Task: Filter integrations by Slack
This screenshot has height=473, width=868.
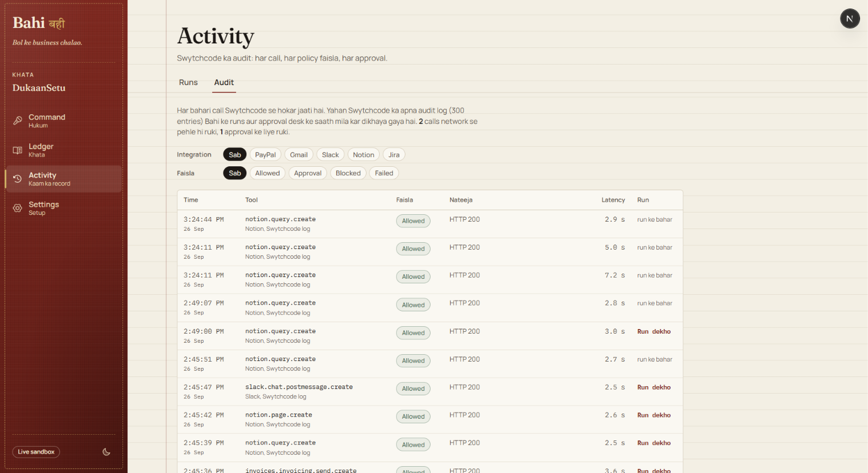Action: coord(331,155)
